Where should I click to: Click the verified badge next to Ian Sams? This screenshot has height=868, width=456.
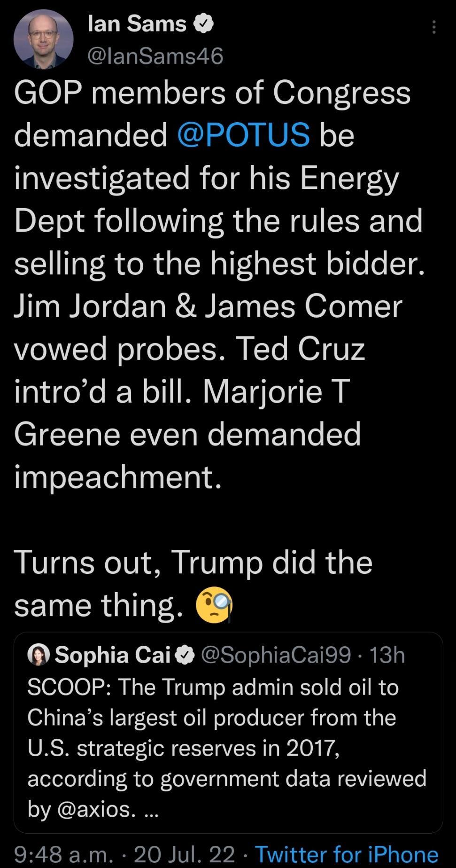point(204,23)
